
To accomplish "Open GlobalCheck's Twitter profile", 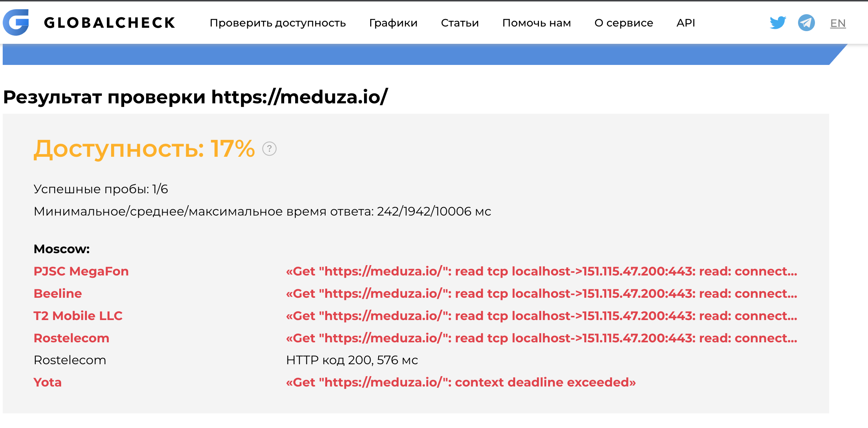I will [778, 23].
